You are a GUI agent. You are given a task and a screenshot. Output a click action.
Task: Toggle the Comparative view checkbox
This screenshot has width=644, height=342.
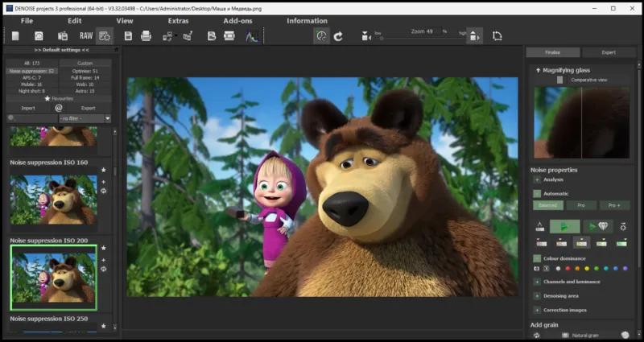559,80
